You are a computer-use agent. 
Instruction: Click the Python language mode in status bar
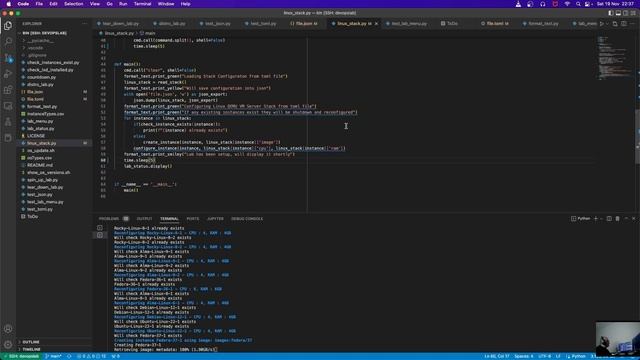tap(578, 356)
